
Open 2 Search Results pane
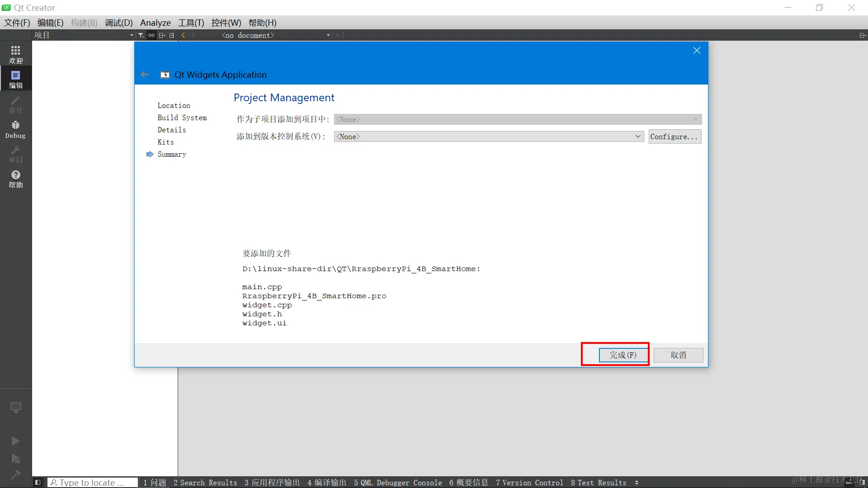click(205, 483)
